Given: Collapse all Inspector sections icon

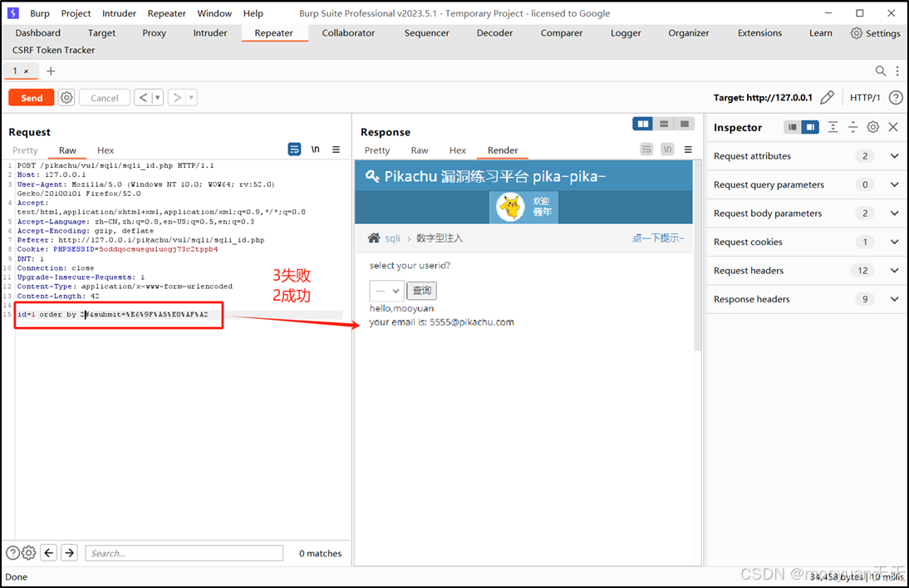Looking at the screenshot, I should tap(852, 127).
